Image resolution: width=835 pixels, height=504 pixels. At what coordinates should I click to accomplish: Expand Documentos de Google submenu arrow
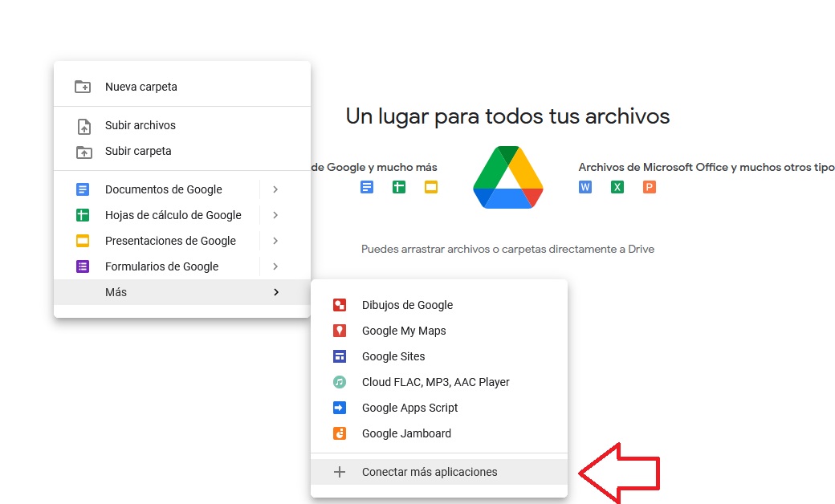click(x=275, y=189)
